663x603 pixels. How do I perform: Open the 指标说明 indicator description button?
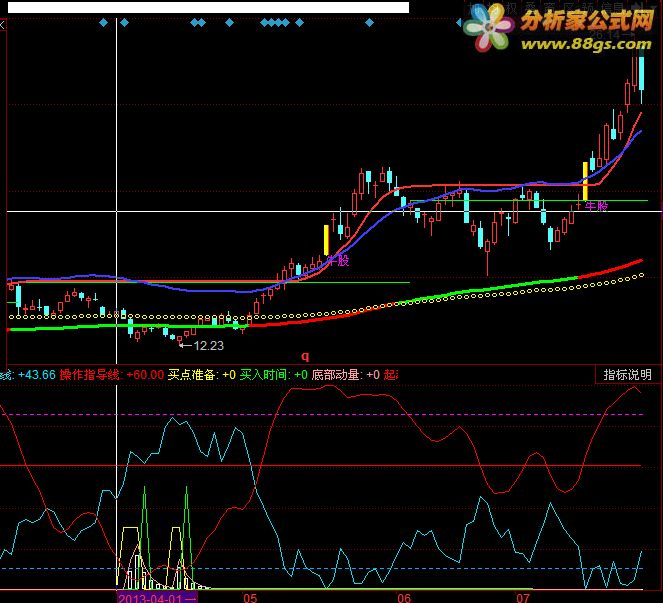[627, 375]
